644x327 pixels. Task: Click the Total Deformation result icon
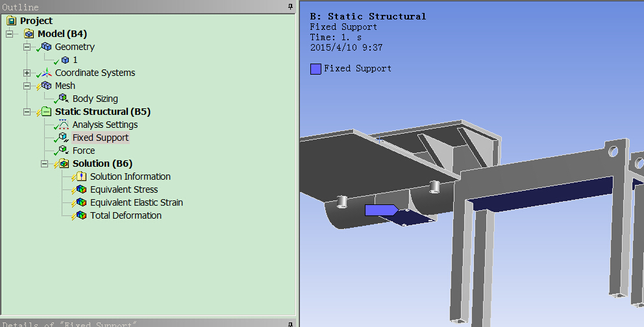coord(80,215)
